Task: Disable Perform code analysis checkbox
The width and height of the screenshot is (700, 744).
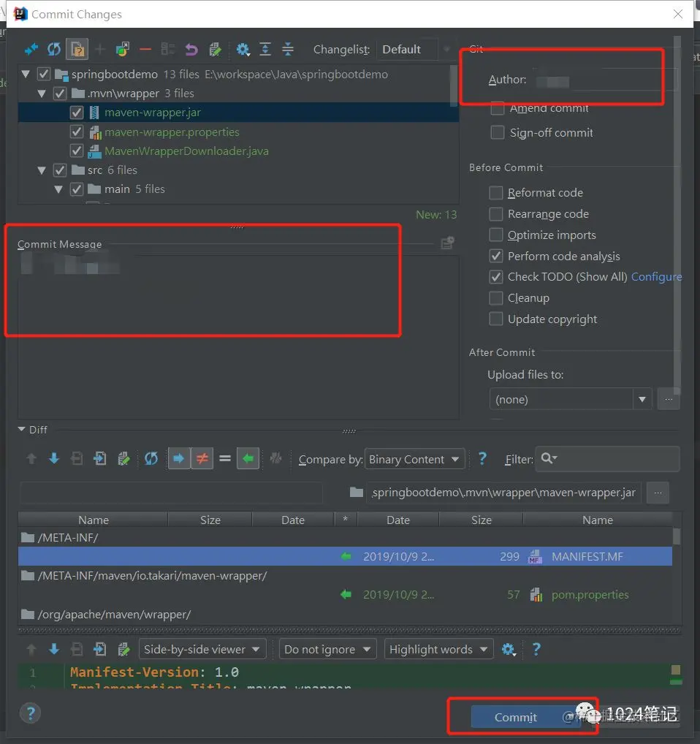Action: [x=496, y=257]
